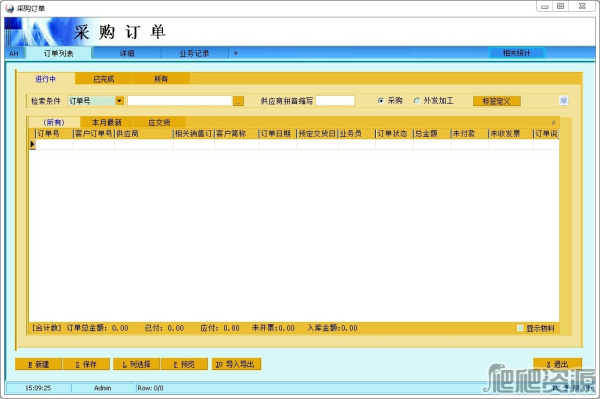Click the 保存 button

tap(86, 364)
